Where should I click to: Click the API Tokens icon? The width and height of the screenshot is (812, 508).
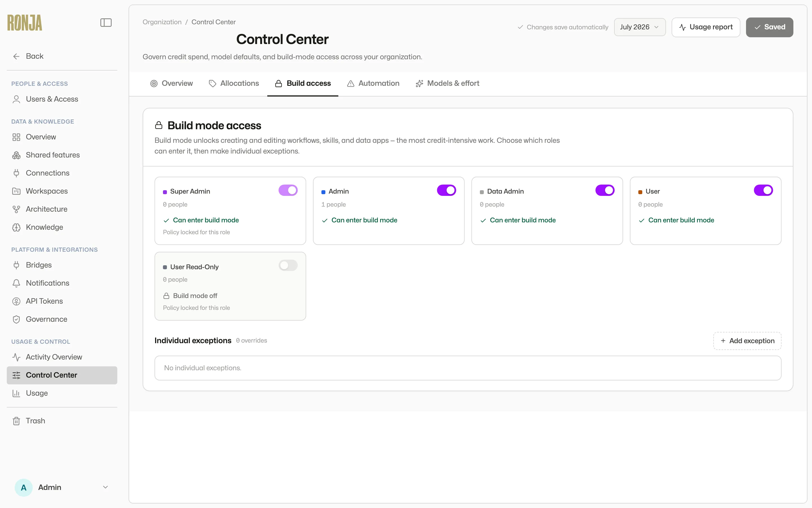tap(16, 301)
